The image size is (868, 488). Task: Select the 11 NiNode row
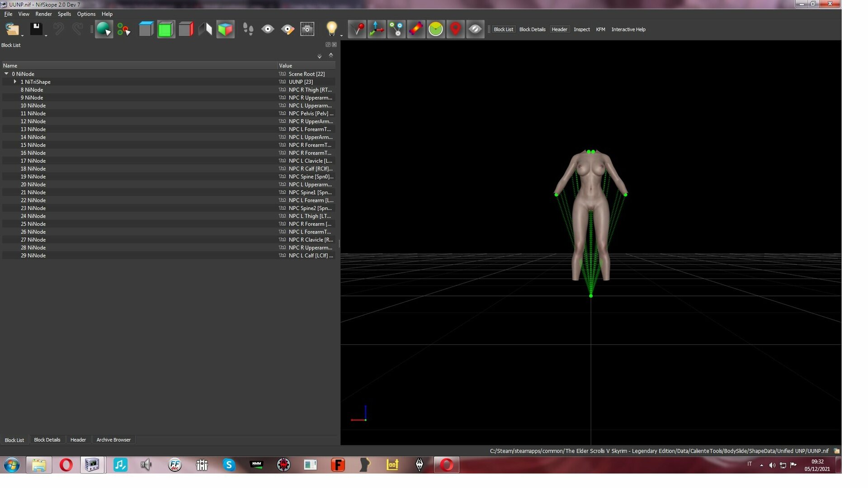168,114
